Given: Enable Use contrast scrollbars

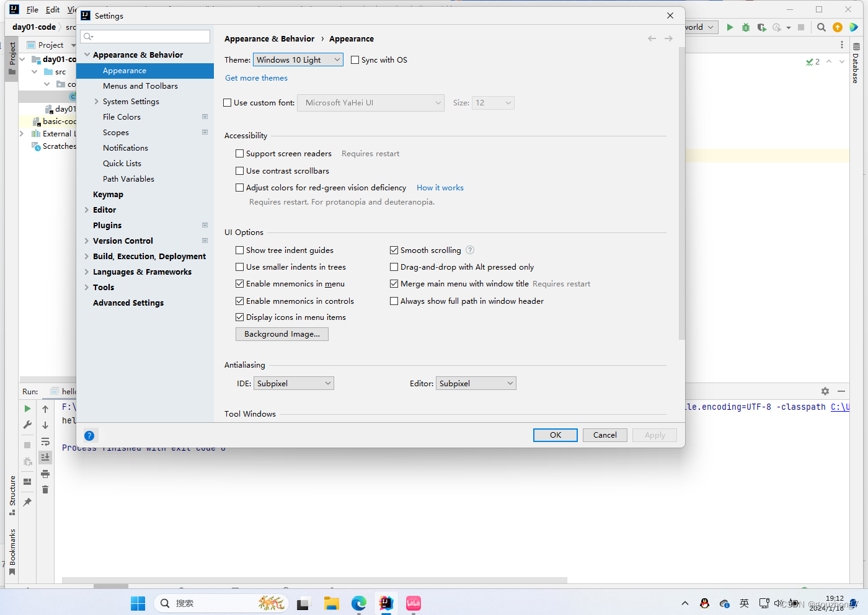Looking at the screenshot, I should point(240,171).
